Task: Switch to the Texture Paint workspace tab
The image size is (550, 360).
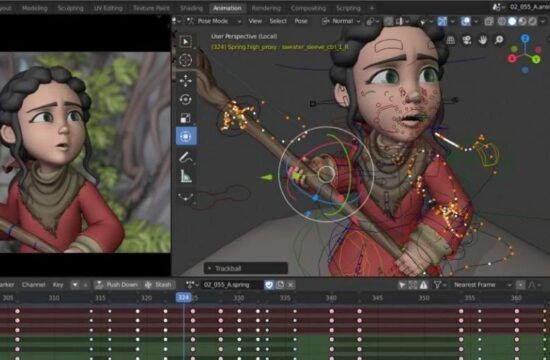Action: coord(151,8)
